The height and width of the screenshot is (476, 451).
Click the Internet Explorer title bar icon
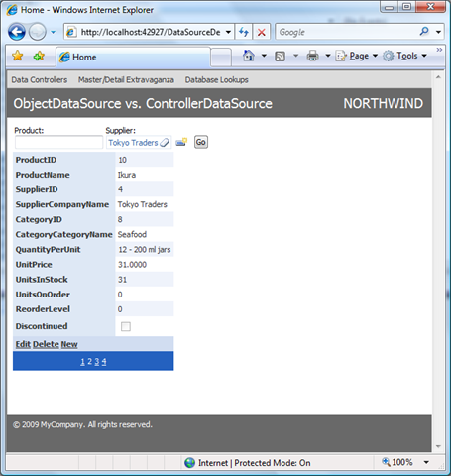tap(12, 10)
